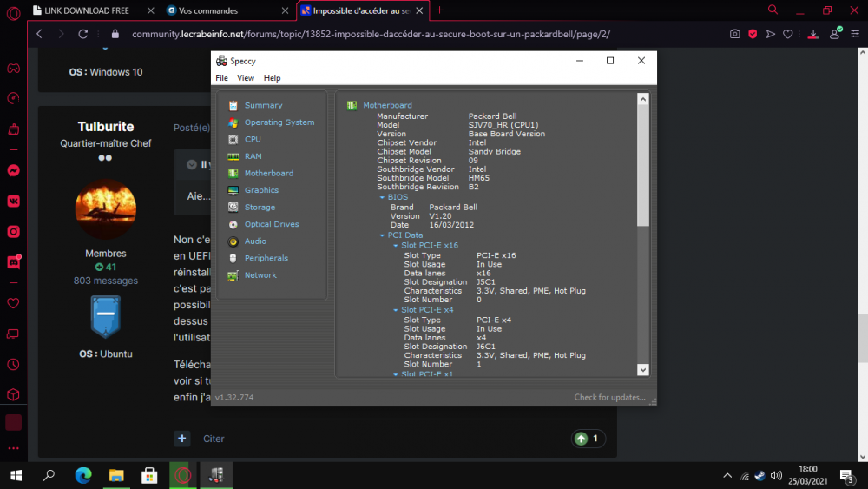Select the Peripherals icon in Speccy sidebar

point(233,258)
